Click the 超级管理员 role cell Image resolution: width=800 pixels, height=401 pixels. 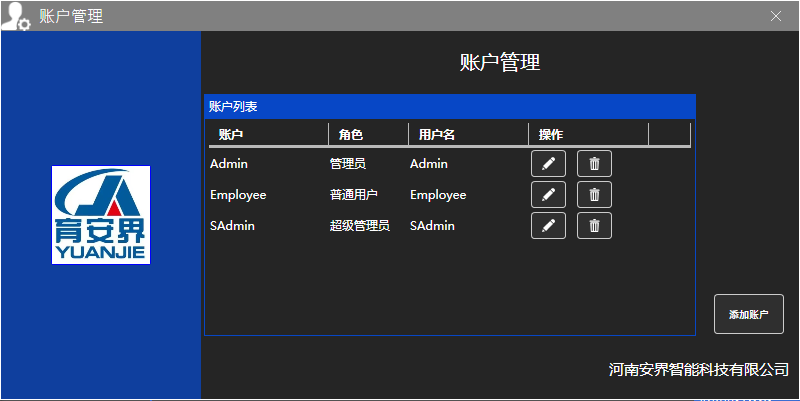point(359,226)
